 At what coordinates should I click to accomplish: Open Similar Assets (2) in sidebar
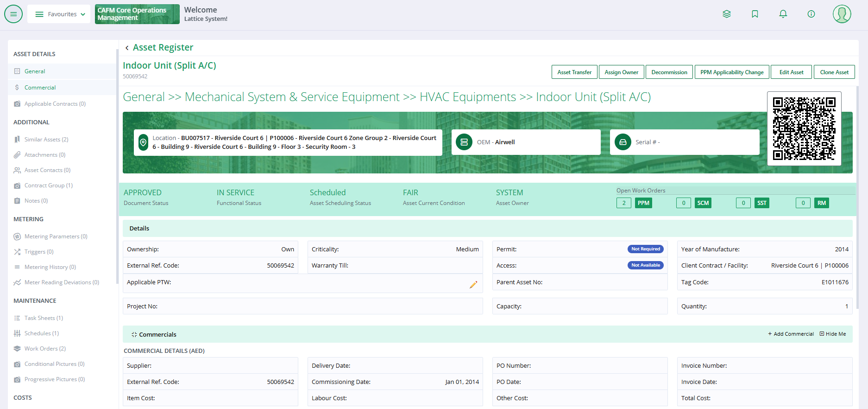point(46,140)
